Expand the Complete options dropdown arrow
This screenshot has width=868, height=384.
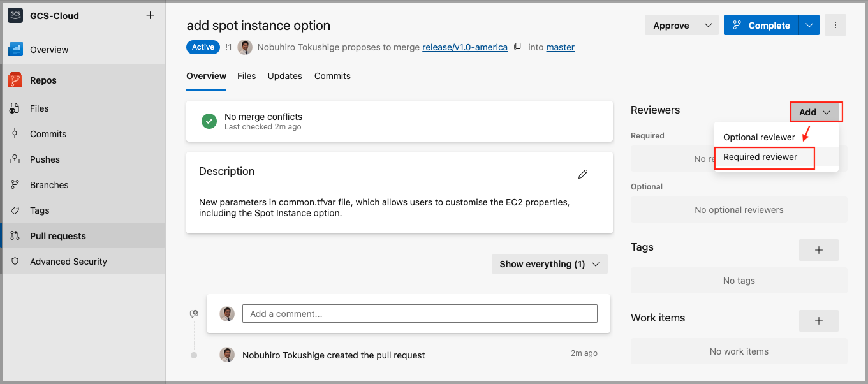click(809, 26)
